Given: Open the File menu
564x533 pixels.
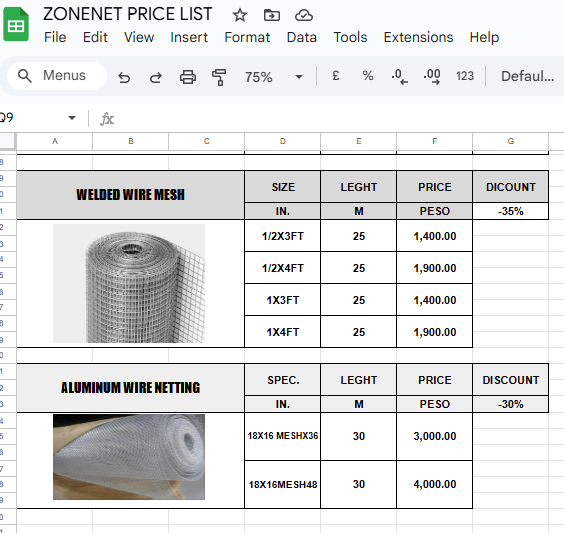Looking at the screenshot, I should (55, 37).
